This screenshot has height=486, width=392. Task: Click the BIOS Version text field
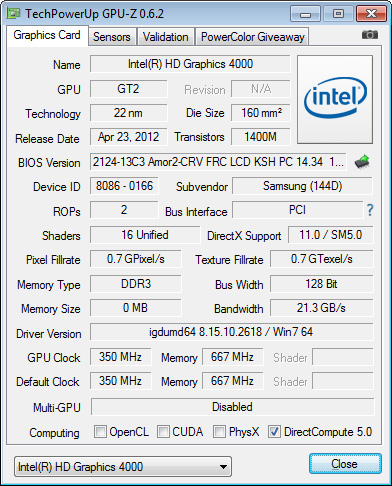(x=218, y=162)
